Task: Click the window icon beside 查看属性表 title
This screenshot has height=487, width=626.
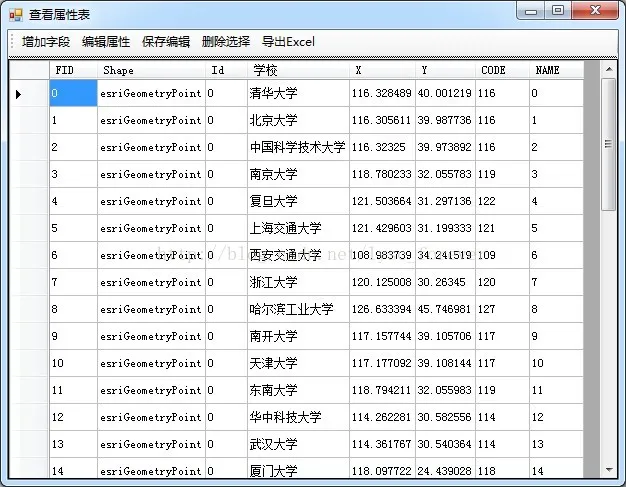Action: coord(16,15)
